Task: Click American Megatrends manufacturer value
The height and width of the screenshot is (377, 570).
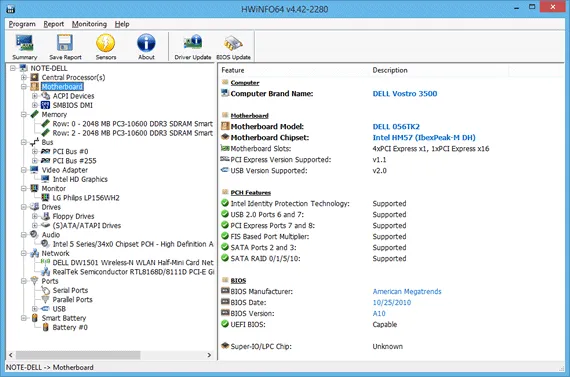Action: [407, 292]
